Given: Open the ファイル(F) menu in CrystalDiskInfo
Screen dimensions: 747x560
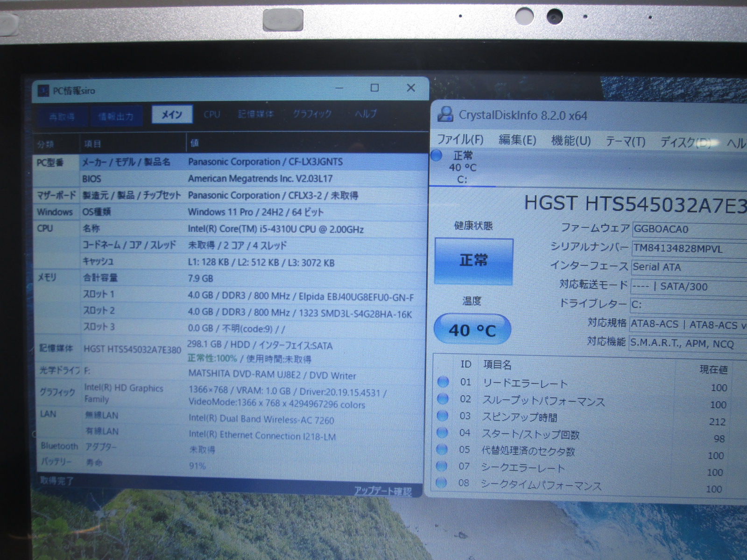Looking at the screenshot, I should 460,140.
